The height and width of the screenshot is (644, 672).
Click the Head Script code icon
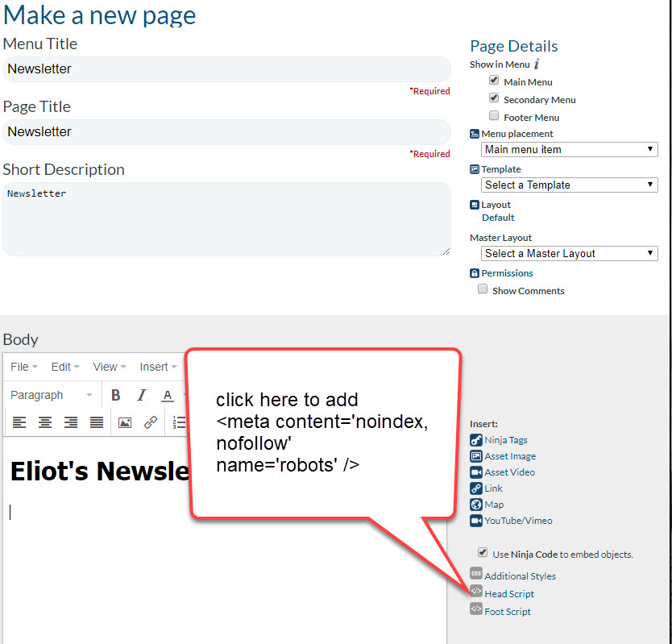click(x=475, y=591)
